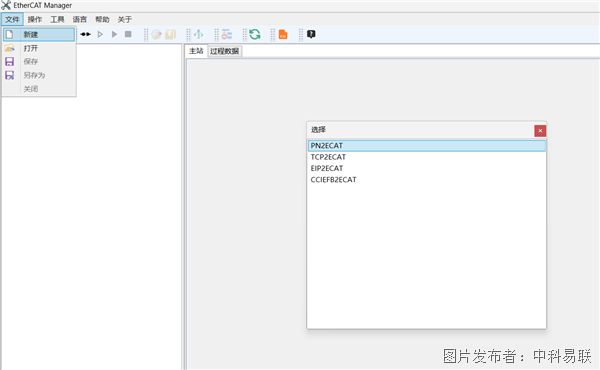
Task: Click the tan package toolbar icon
Action: point(171,34)
